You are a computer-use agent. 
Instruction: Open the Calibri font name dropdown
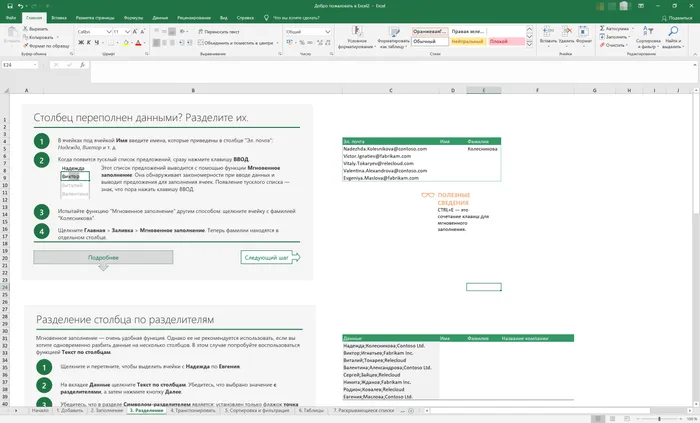pyautogui.click(x=108, y=32)
